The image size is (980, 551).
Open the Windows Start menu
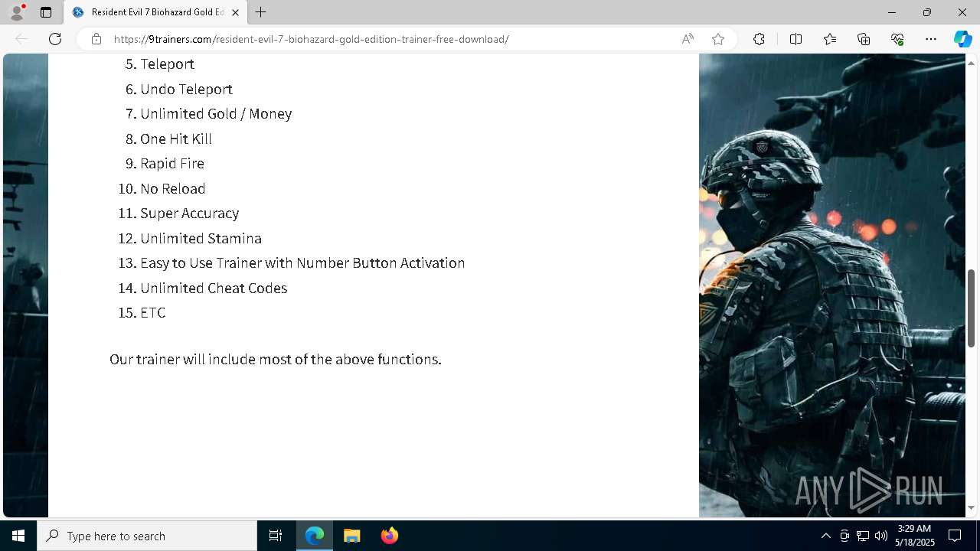coord(18,536)
